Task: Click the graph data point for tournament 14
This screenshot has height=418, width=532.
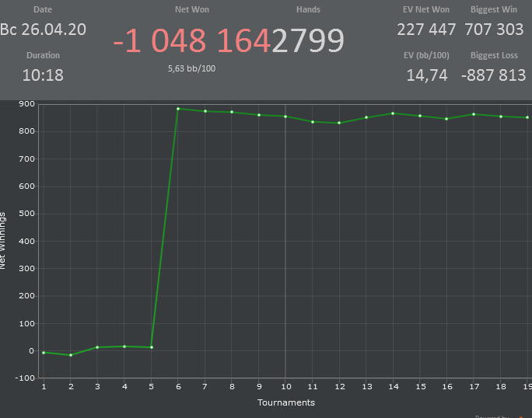Action: click(393, 113)
